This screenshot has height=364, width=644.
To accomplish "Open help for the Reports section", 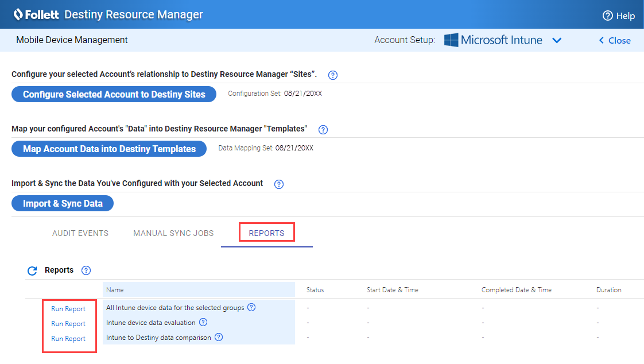I will (x=86, y=270).
